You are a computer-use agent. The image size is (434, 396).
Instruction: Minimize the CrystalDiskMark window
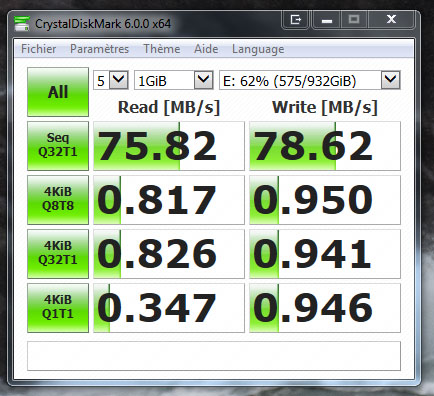click(327, 20)
